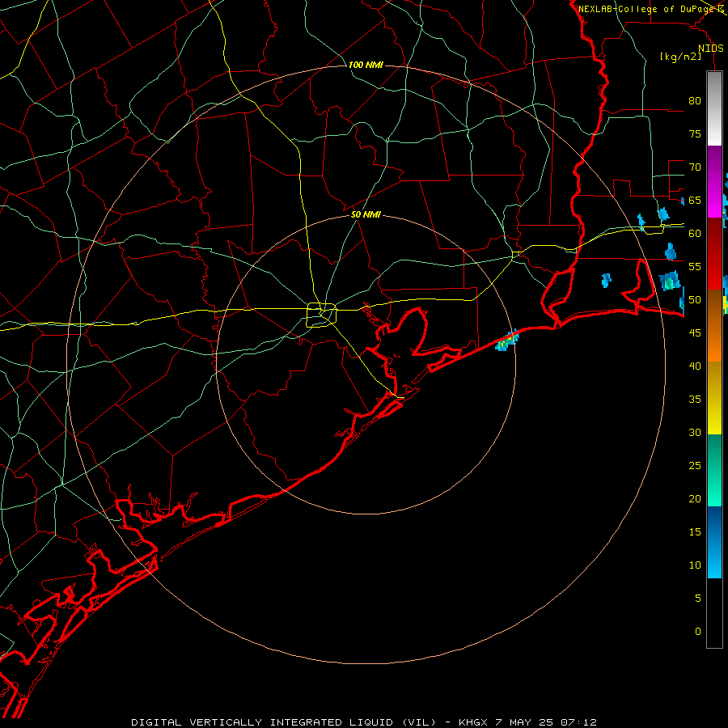Viewport: 728px width, 728px height.
Task: Pick the purple-magenta segment of the color bar
Action: pyautogui.click(x=714, y=182)
